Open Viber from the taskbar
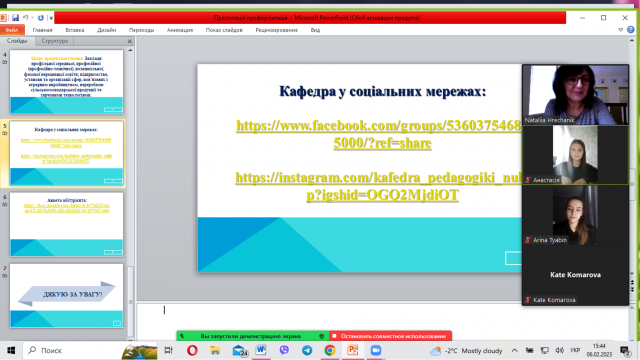 (x=284, y=350)
